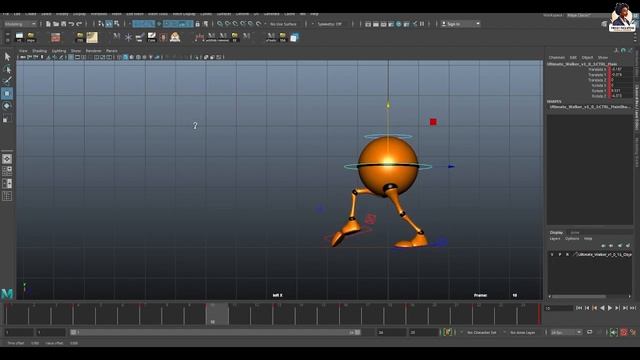Go to end of playback range
The width and height of the screenshot is (640, 360).
[x=633, y=308]
